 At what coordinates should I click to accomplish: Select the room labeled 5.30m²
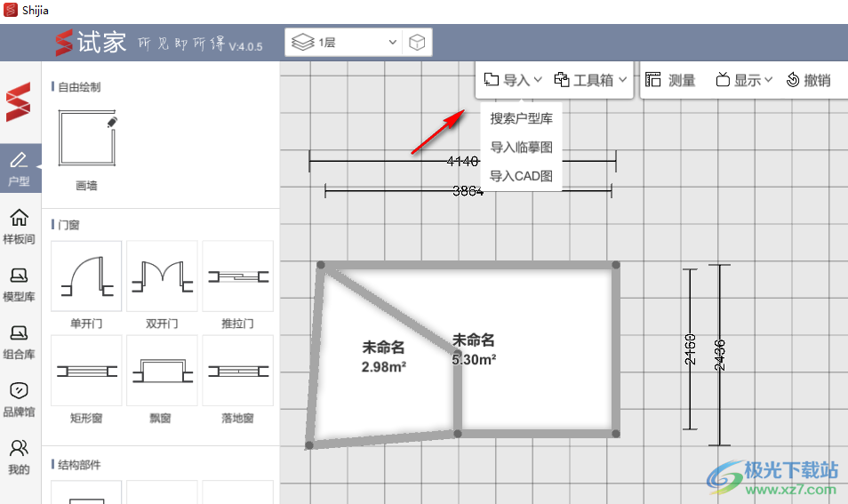tap(474, 350)
